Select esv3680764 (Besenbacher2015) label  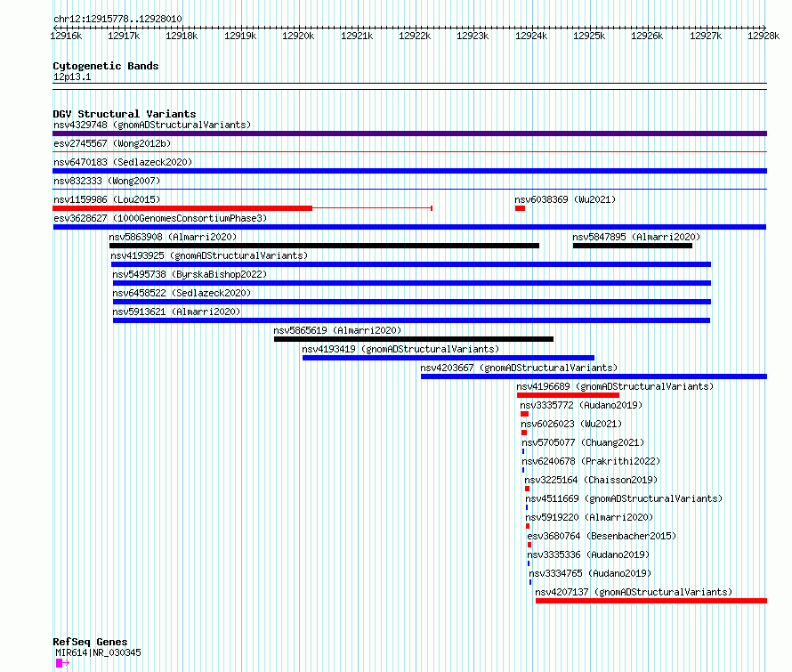click(x=602, y=536)
